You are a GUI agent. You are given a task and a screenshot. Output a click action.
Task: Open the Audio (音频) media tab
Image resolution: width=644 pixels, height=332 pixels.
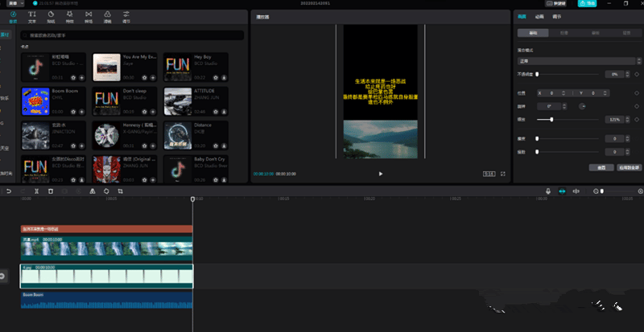[x=13, y=15]
